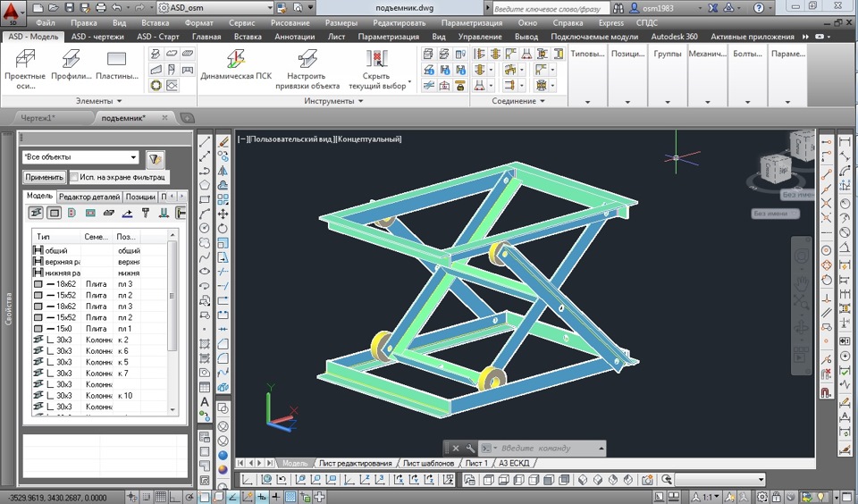
Task: Click the wrench icon on command line
Action: (x=470, y=448)
